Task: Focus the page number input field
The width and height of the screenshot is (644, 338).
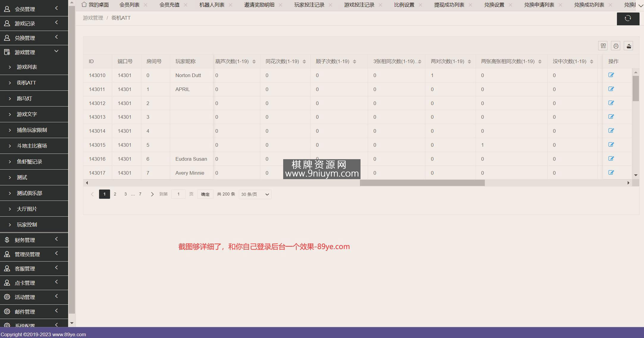Action: point(178,194)
